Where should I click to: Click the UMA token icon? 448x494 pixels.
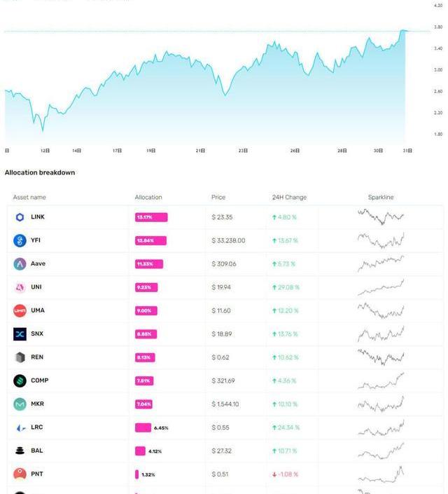pyautogui.click(x=20, y=310)
